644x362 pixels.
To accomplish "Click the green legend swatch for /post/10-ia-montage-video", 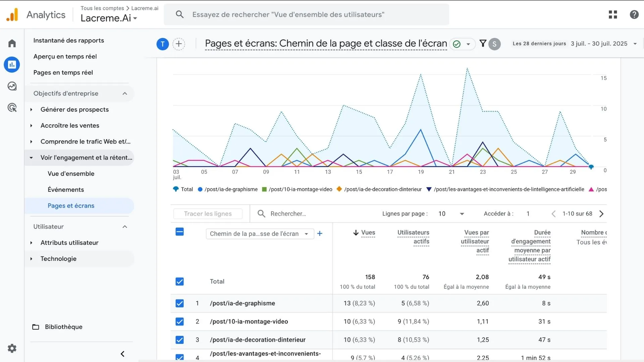I will (x=264, y=189).
